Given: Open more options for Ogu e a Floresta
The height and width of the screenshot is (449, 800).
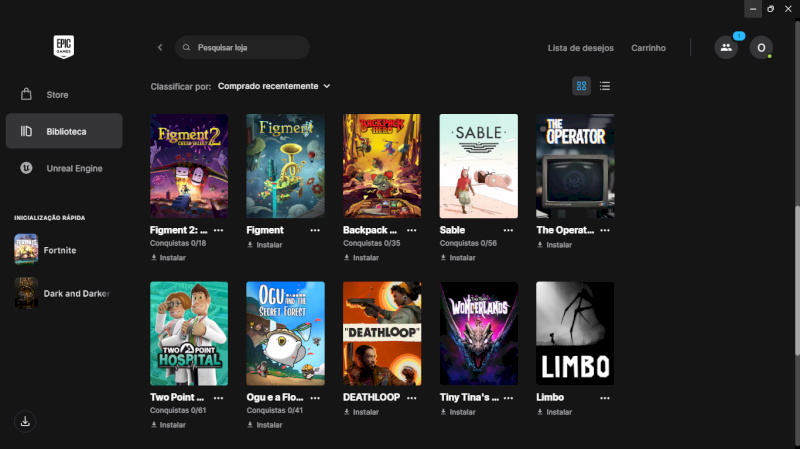Looking at the screenshot, I should click(x=315, y=397).
